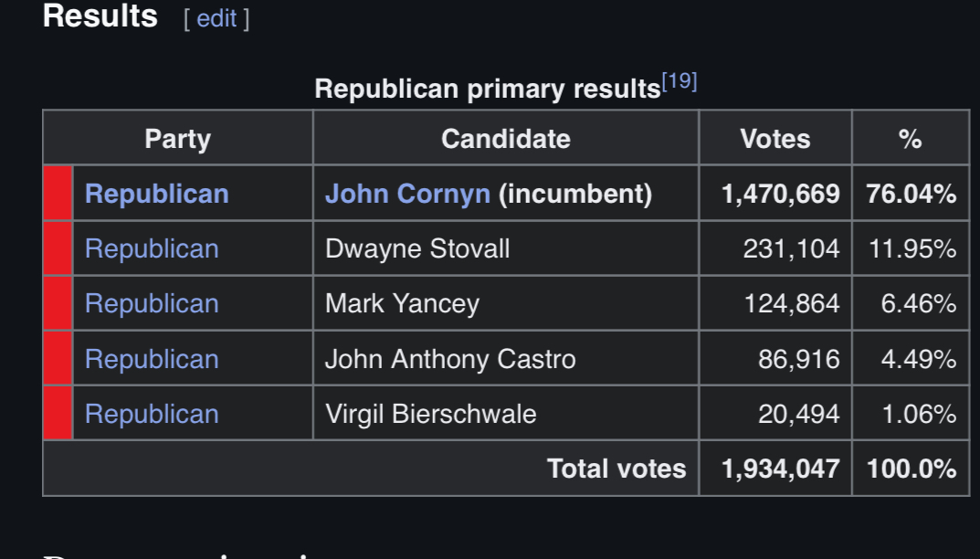The width and height of the screenshot is (980, 559).
Task: Click the Candidate column header
Action: (x=505, y=139)
